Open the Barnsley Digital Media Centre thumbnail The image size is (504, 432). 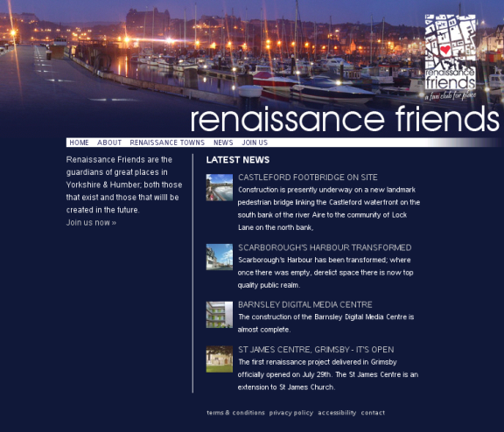point(220,315)
